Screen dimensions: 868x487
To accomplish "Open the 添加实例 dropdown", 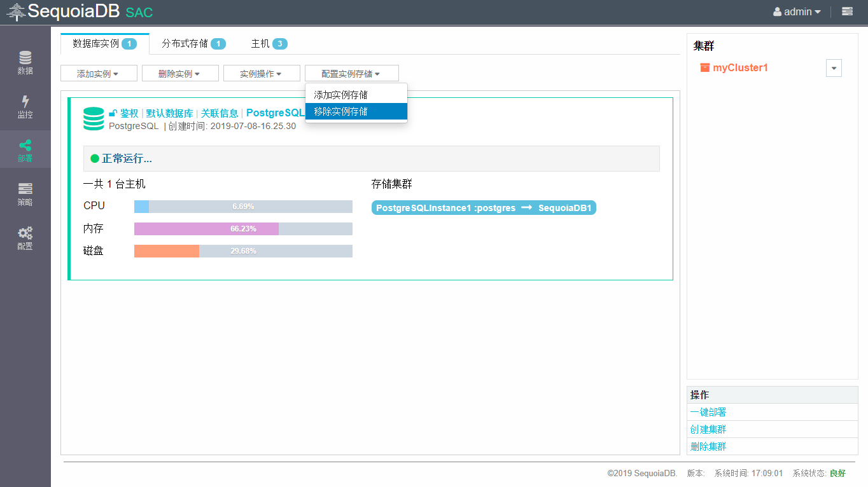I will [x=98, y=74].
